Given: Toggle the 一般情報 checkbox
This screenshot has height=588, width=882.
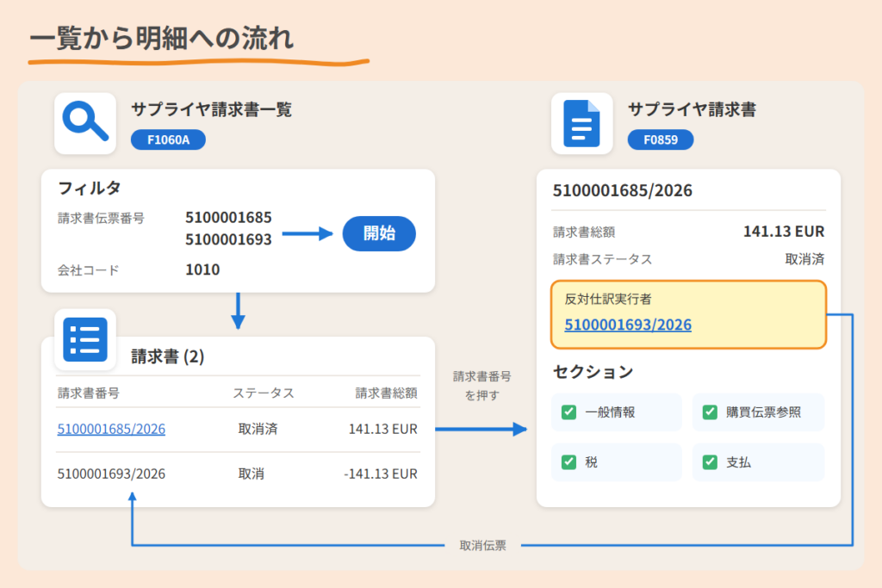Looking at the screenshot, I should (568, 412).
